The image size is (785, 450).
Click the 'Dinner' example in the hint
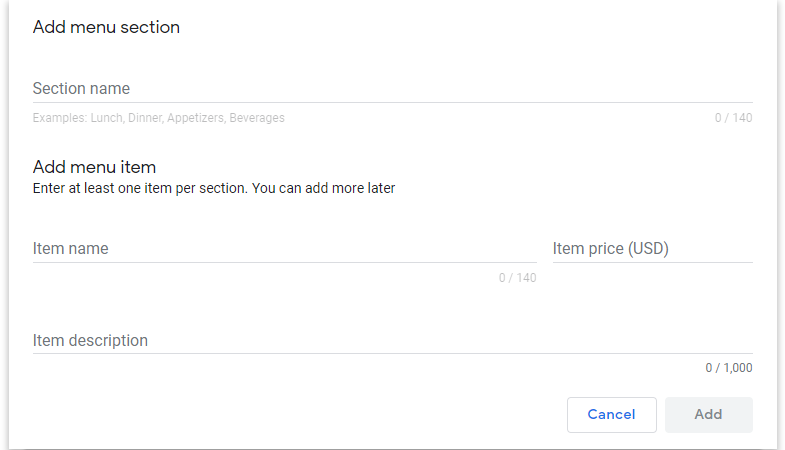point(145,118)
